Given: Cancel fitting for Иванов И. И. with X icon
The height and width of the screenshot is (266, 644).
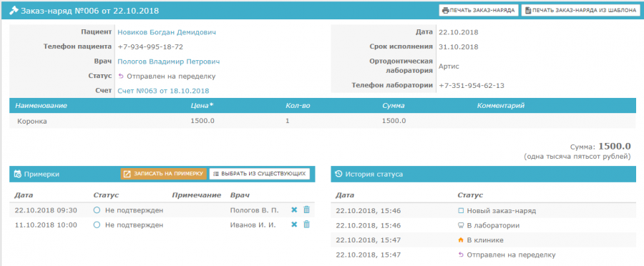Looking at the screenshot, I should 294,225.
